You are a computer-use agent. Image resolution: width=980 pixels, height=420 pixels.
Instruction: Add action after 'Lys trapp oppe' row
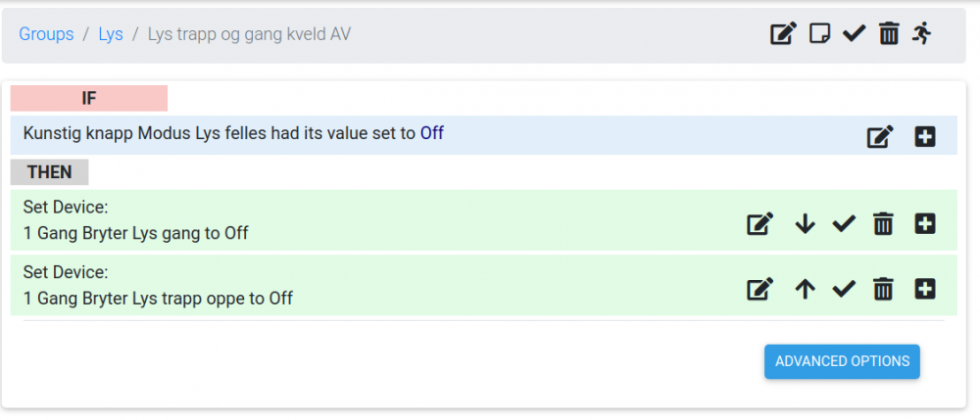[924, 289]
